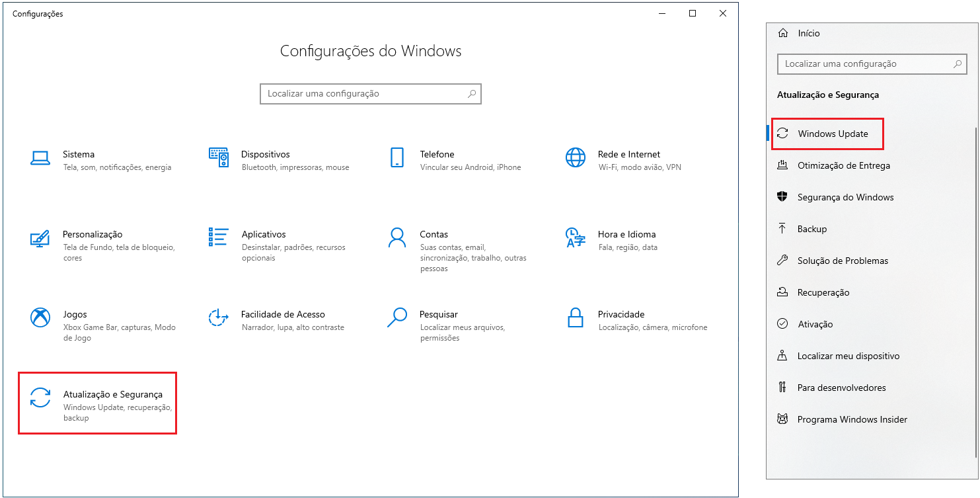The width and height of the screenshot is (980, 498).
Task: Click the Segurança do Windows shield icon
Action: (x=782, y=197)
